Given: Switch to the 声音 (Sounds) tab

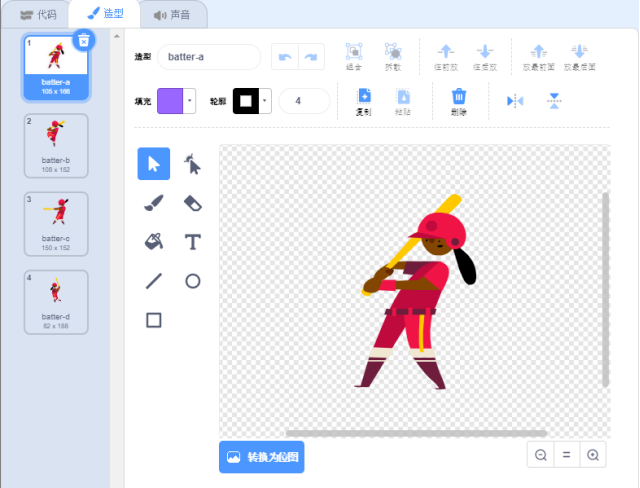Looking at the screenshot, I should pos(172,15).
